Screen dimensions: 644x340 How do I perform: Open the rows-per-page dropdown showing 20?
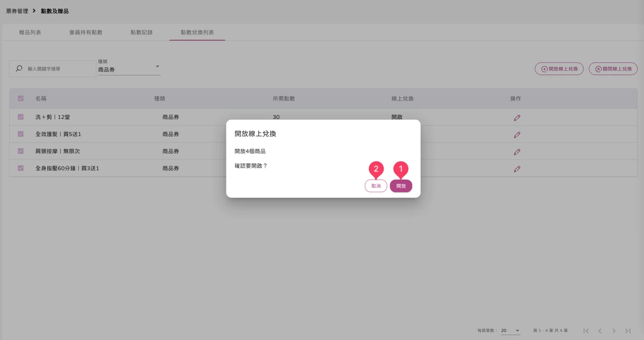point(510,330)
